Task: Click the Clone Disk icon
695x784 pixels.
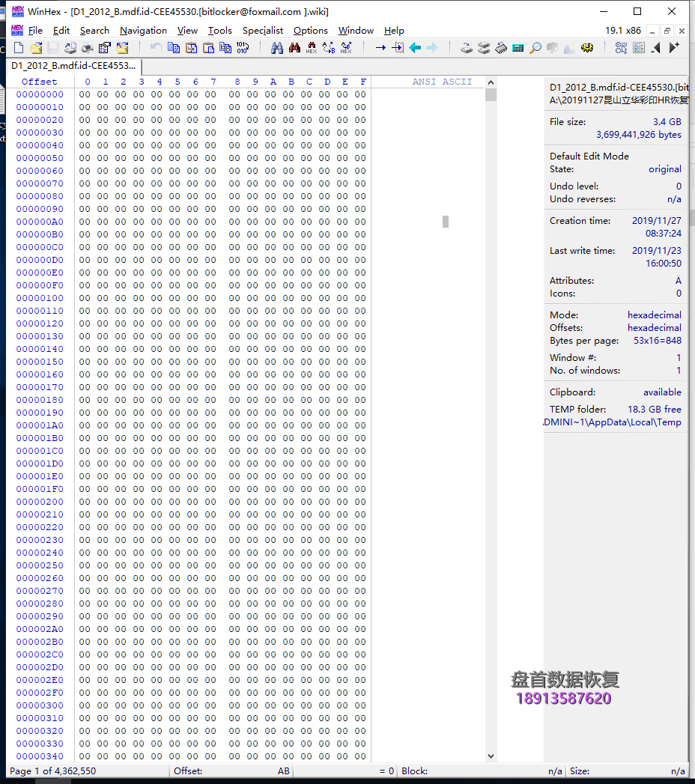Action: (484, 48)
